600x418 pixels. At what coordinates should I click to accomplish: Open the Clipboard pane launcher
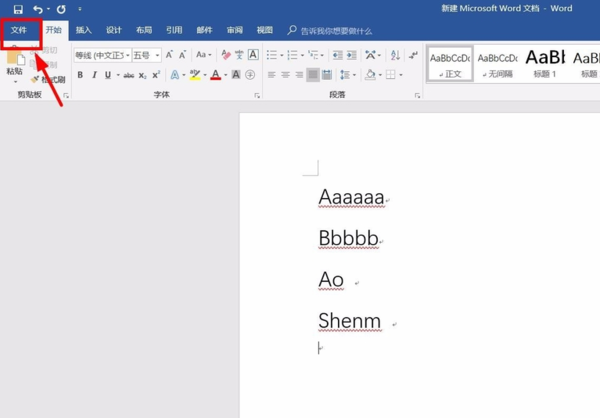(x=66, y=95)
